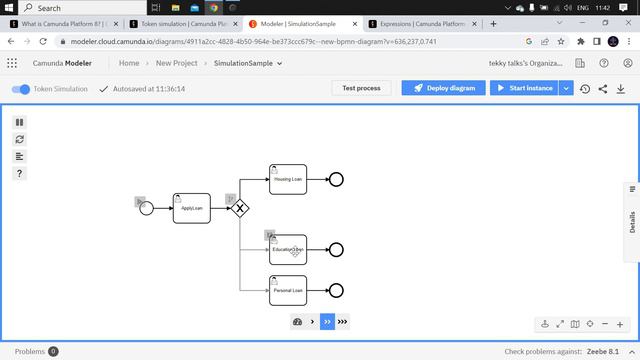
Task: Set slow animation speed single arrow
Action: coord(312,322)
